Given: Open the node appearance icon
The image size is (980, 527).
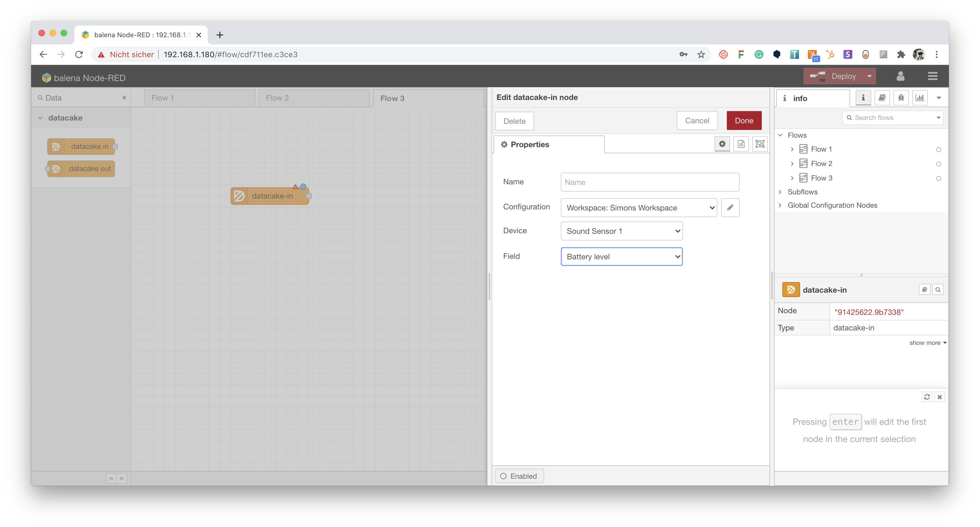Looking at the screenshot, I should pos(760,144).
